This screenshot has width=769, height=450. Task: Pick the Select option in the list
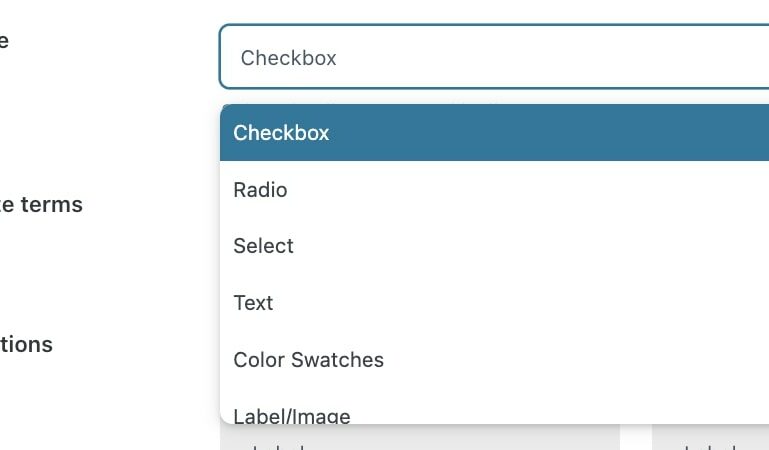pyautogui.click(x=494, y=246)
